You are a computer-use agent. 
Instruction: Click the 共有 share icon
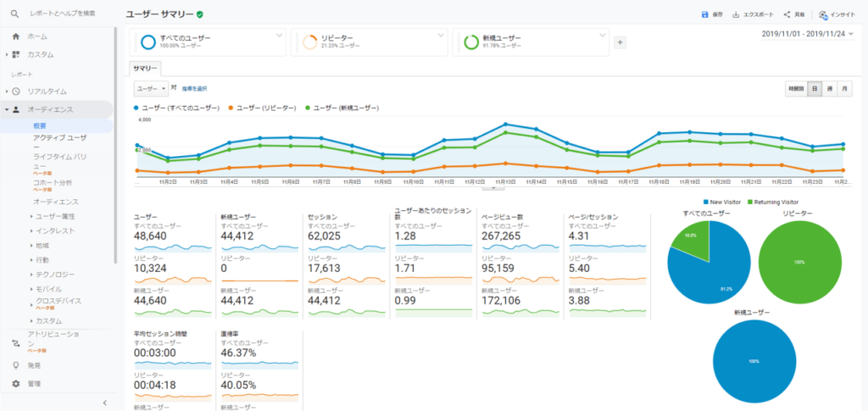pos(787,14)
